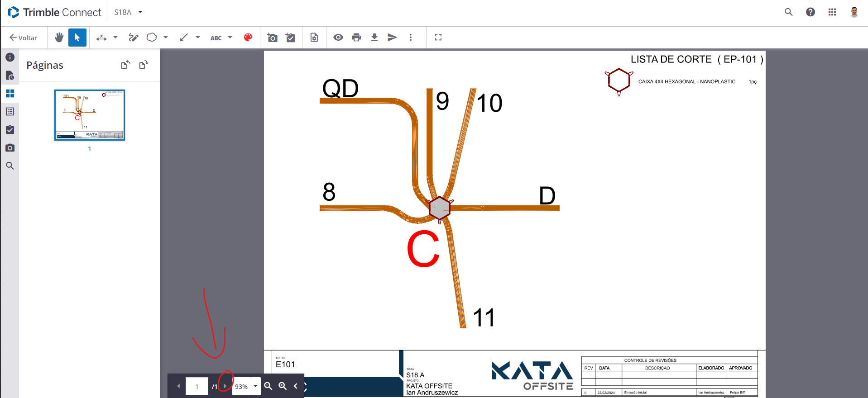This screenshot has width=868, height=398.
Task: Create a new ToDo with clipboard-plus icon
Action: (290, 38)
